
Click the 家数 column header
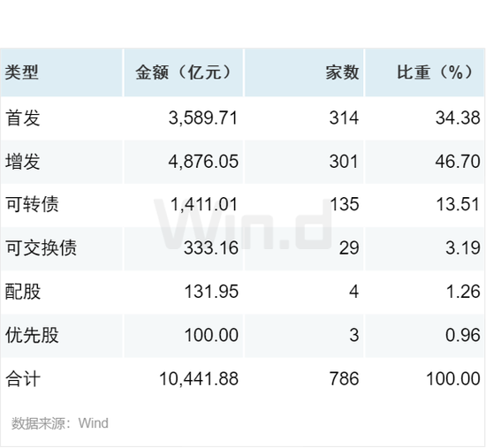click(342, 72)
